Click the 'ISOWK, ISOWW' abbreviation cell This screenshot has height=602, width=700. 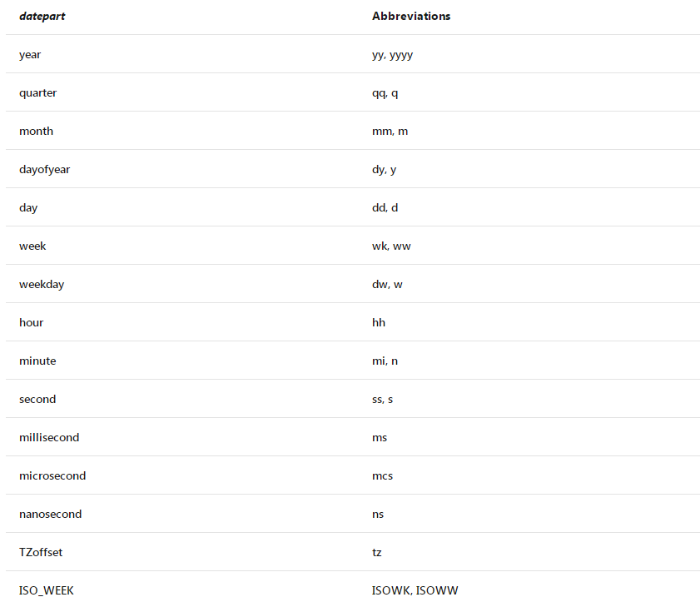(x=415, y=591)
